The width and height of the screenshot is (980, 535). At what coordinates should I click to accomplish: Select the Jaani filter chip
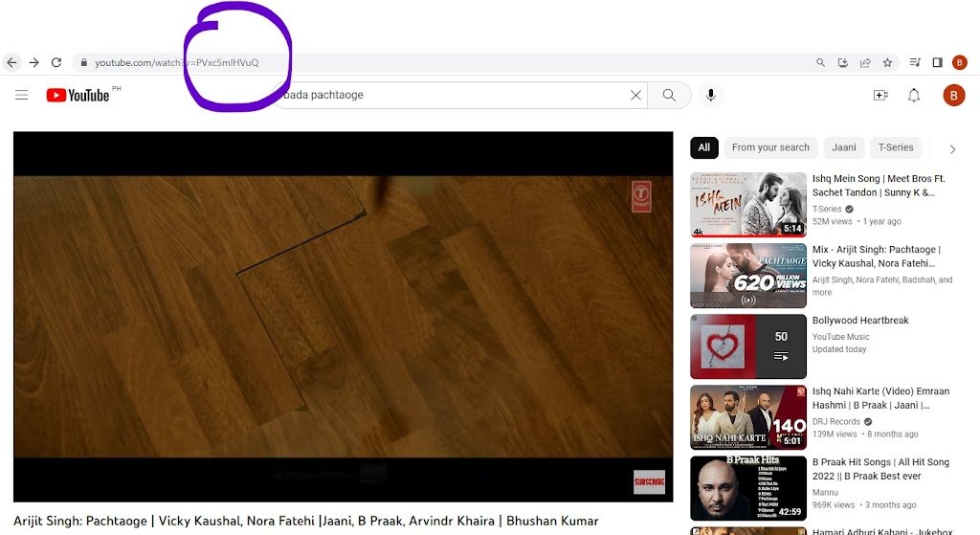844,147
